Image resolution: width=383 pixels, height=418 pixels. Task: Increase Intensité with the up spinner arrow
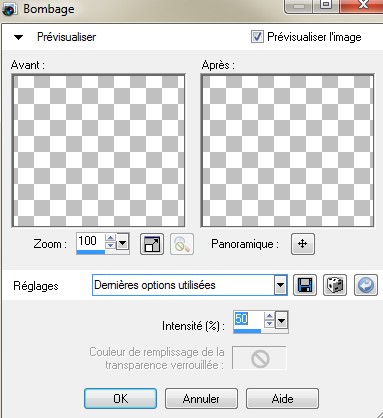click(269, 316)
